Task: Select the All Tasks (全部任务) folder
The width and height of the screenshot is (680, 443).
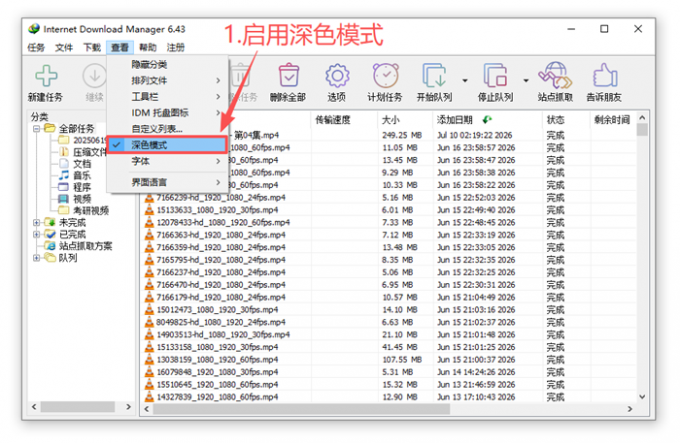Action: [76, 128]
